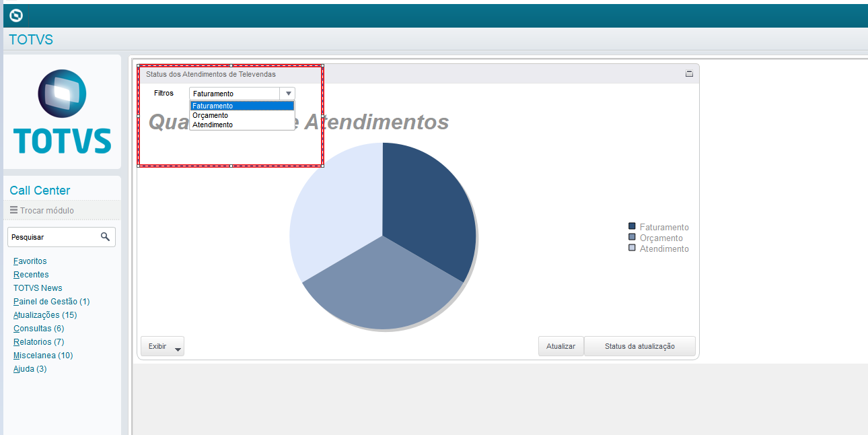This screenshot has height=435, width=868.
Task: Expand Miscelanea (10) menu
Action: tap(43, 356)
